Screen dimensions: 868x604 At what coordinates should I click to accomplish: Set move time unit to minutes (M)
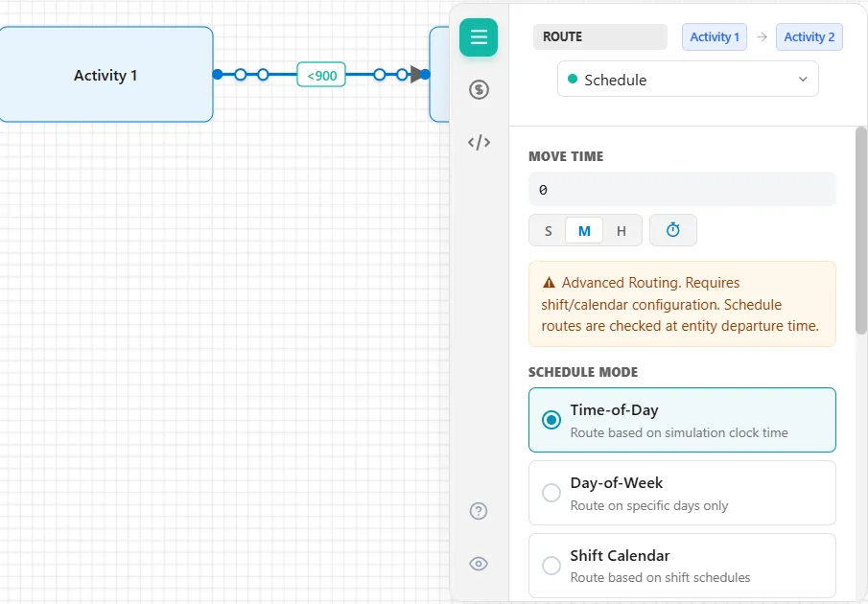[x=584, y=231]
